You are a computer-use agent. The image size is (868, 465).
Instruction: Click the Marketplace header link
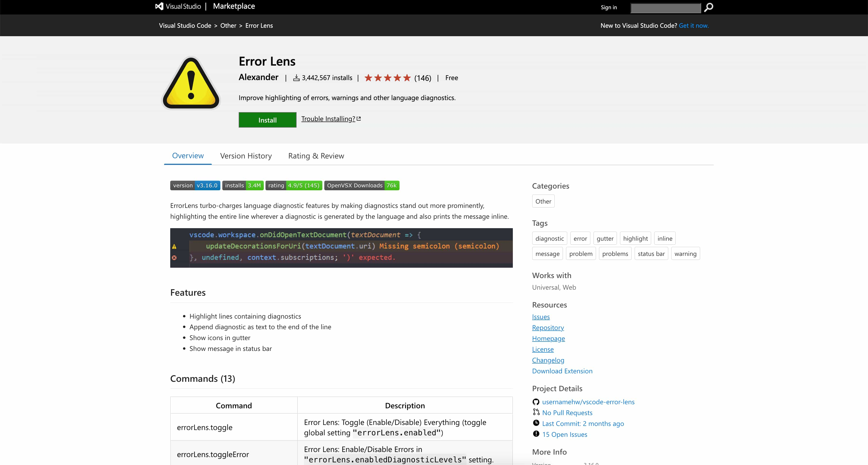[234, 6]
